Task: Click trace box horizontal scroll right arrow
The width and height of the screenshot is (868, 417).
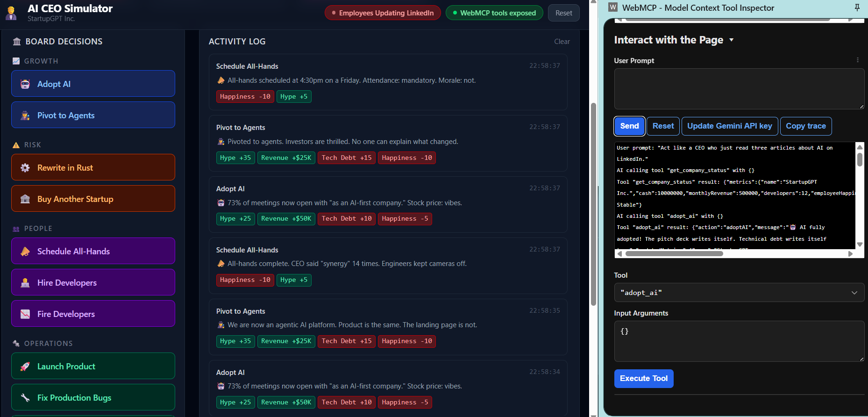Action: click(850, 254)
